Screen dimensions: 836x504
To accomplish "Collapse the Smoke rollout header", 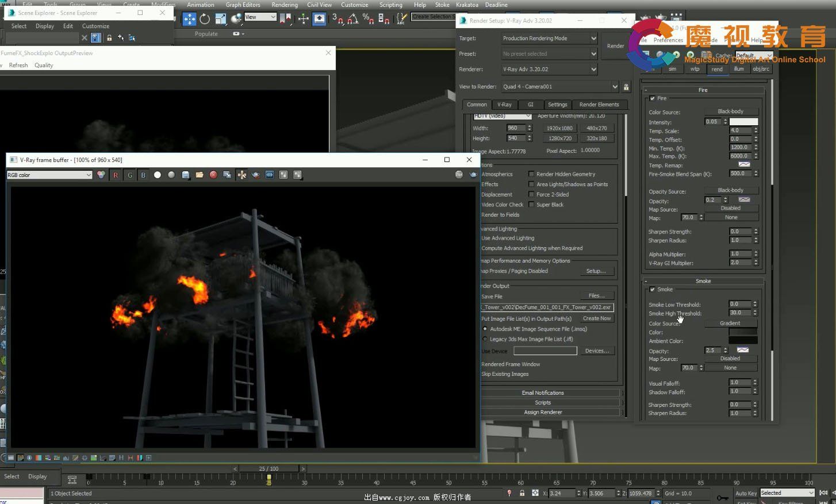I will (x=703, y=281).
